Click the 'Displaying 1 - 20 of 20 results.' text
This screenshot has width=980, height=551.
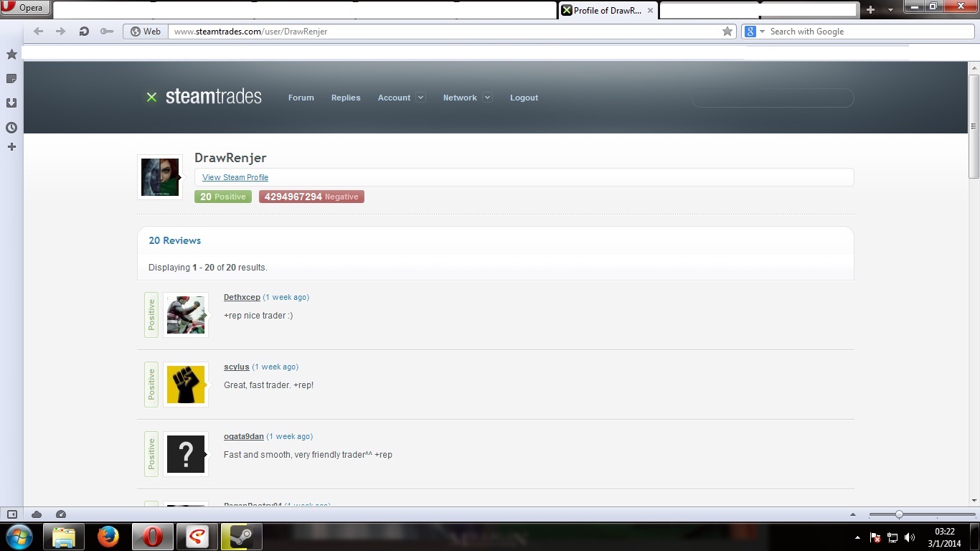[x=208, y=268]
